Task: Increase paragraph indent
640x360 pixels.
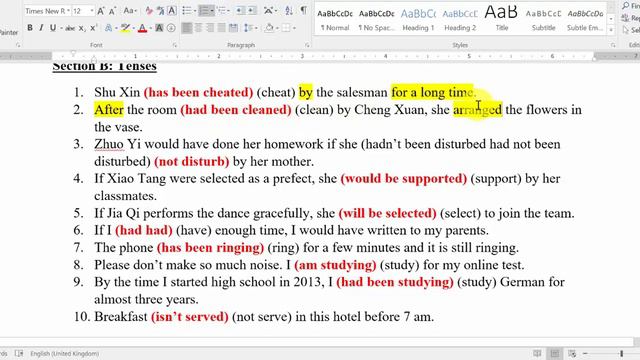Action: 252,11
